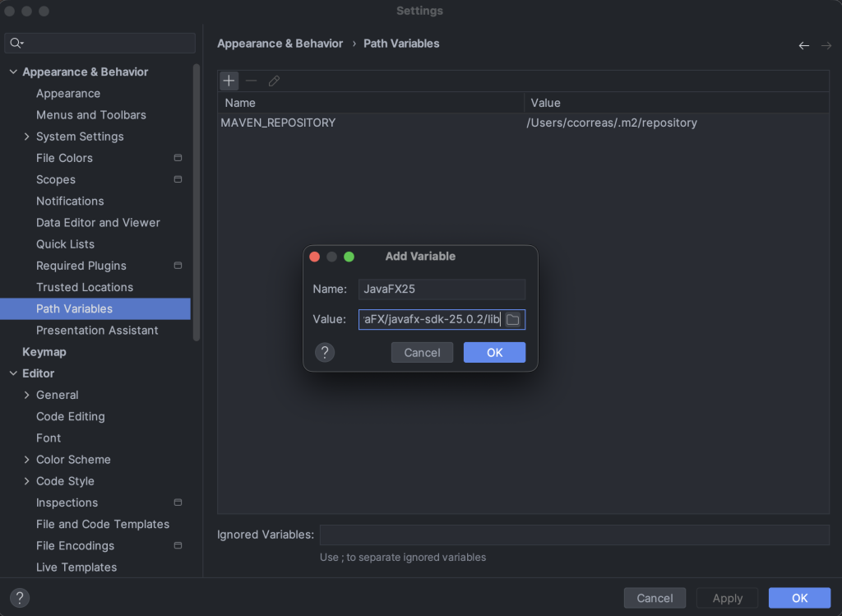The image size is (842, 616).
Task: Click the Settings help icon at bottom left
Action: [x=20, y=598]
